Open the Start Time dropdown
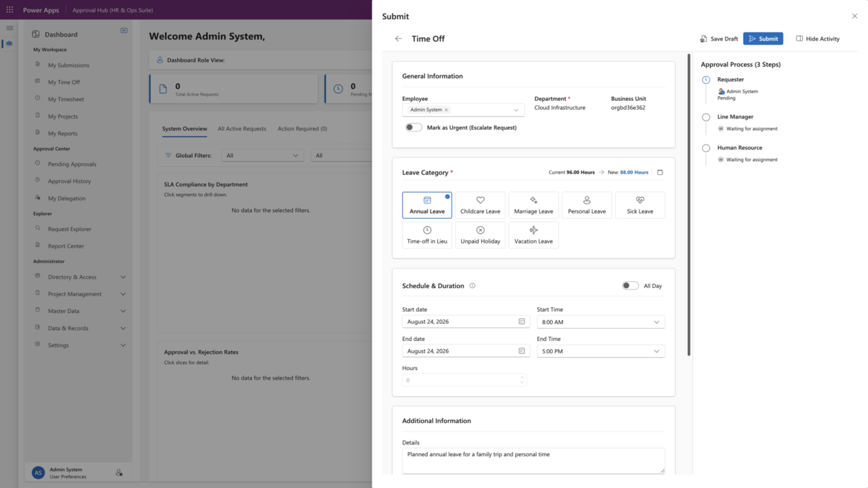The width and height of the screenshot is (868, 488). (x=601, y=322)
